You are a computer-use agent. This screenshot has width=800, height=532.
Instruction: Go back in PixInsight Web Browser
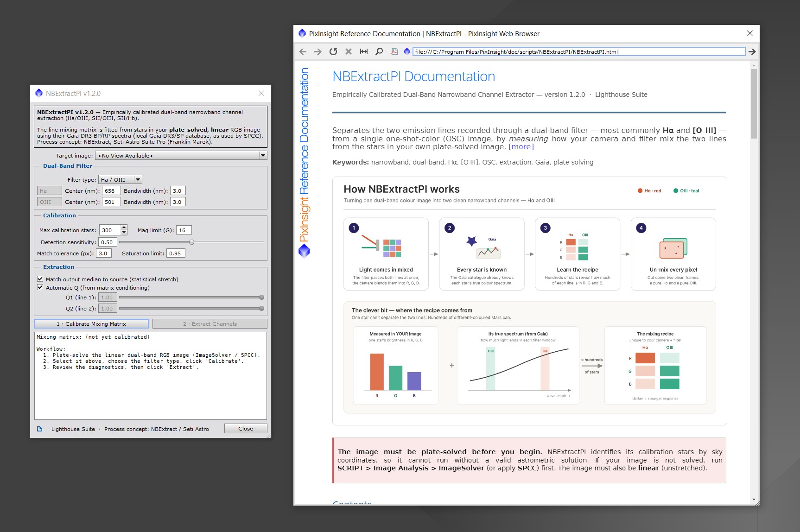click(x=303, y=51)
